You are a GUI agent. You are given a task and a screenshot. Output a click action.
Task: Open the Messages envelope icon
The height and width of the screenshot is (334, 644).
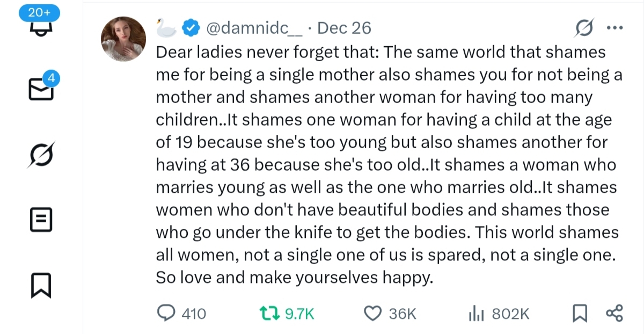40,90
